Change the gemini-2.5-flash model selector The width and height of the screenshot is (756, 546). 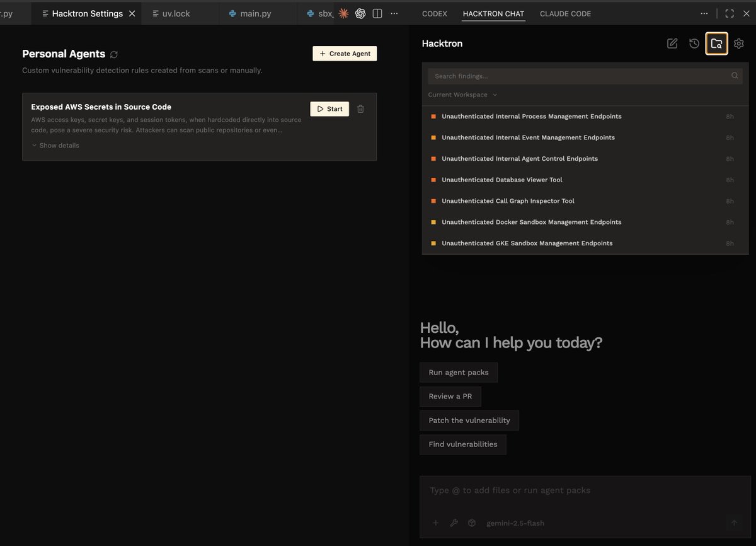tap(515, 523)
